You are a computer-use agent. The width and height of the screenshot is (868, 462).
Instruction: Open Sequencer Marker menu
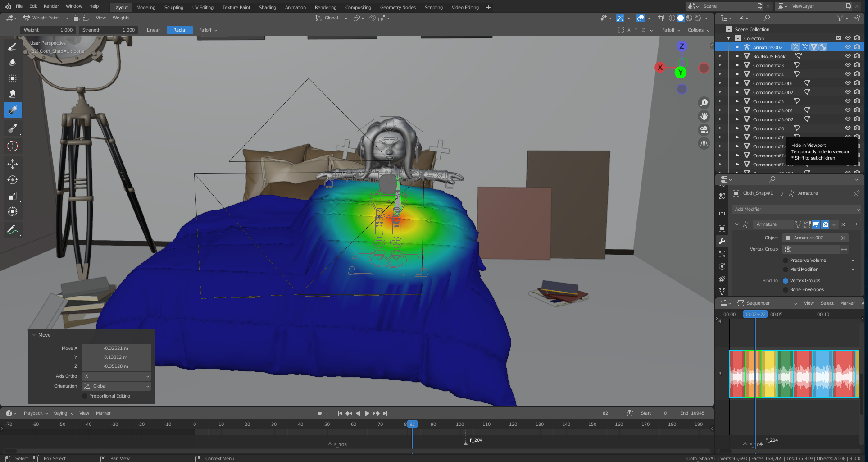pos(847,303)
